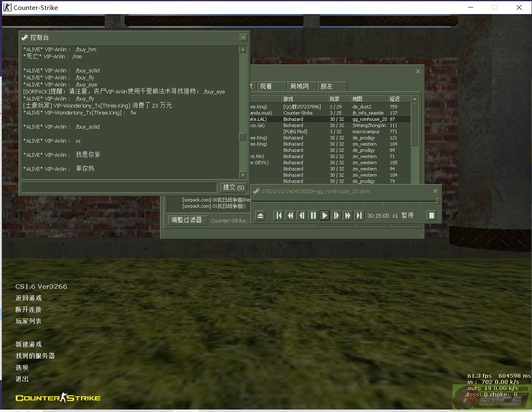Open 找到的服务器 from main menu
Viewport: 532px width, 412px height.
tap(35, 356)
